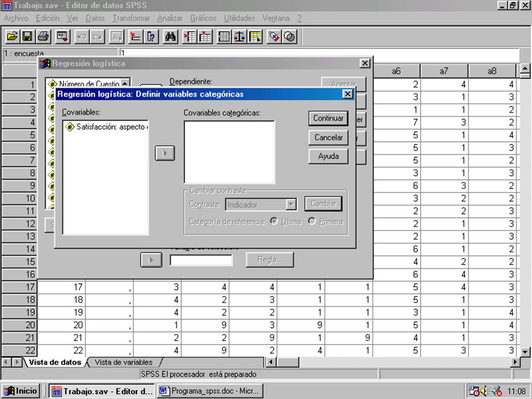The height and width of the screenshot is (399, 532).
Task: Click the Undo toolbar arrow
Action: 82,37
